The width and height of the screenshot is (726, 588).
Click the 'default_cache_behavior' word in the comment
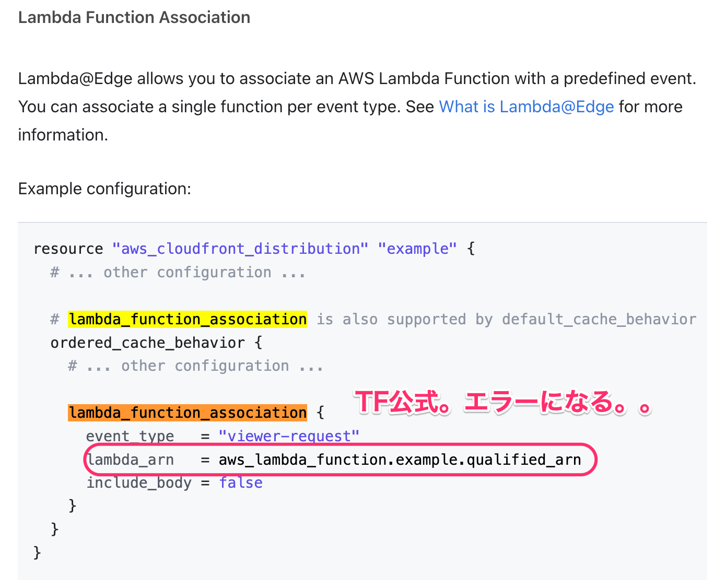(x=599, y=319)
